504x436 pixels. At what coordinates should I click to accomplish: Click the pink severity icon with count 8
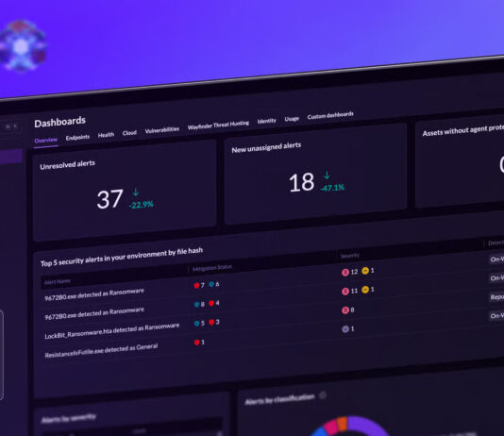point(345,310)
